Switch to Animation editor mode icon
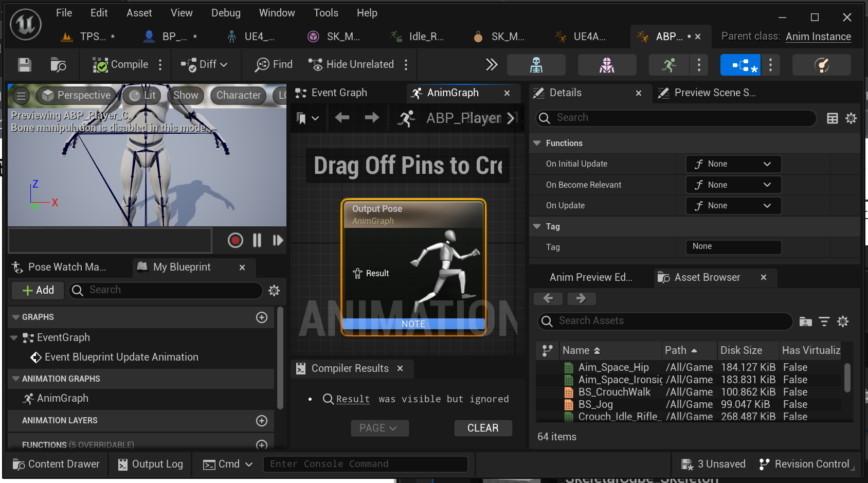Screen dimensions: 868x483 669,65
